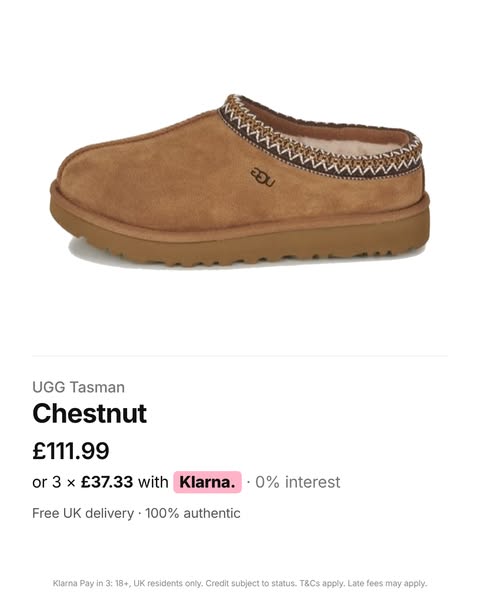Click the Chestnut colour heading
This screenshot has height=600, width=480.
pos(90,413)
